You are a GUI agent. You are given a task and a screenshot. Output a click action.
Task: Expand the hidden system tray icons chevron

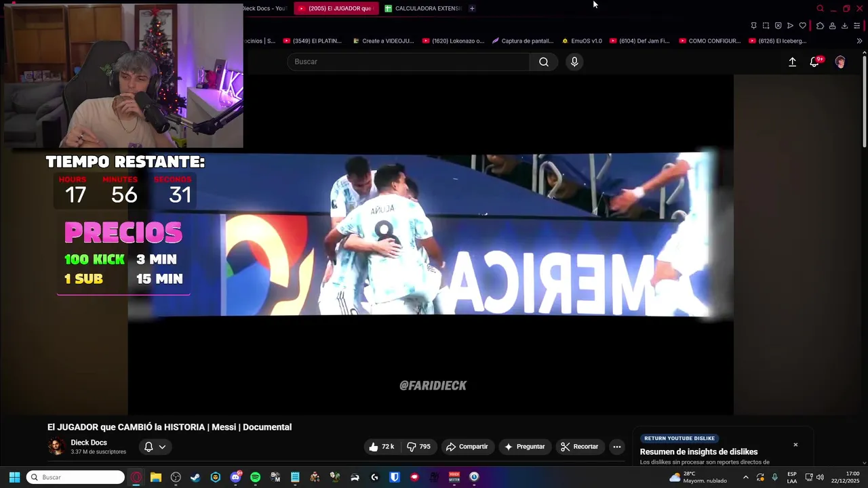click(x=745, y=477)
